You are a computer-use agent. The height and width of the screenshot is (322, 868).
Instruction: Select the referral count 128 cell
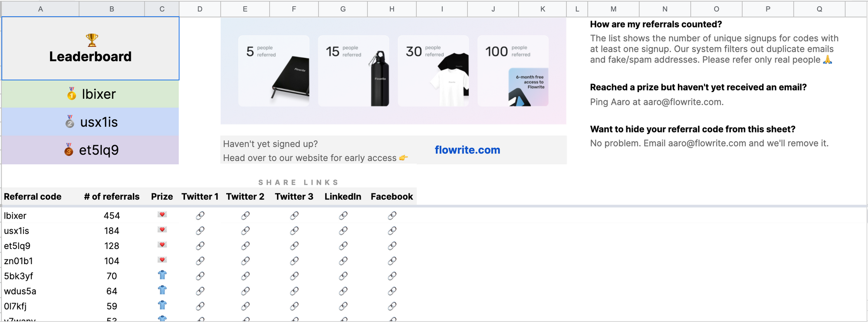pos(112,246)
